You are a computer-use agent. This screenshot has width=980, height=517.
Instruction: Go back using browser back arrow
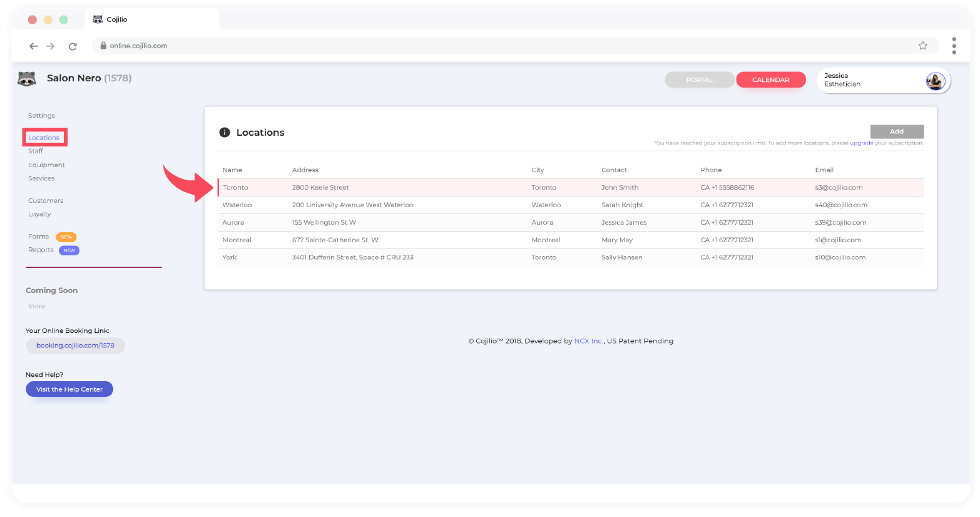pyautogui.click(x=34, y=46)
